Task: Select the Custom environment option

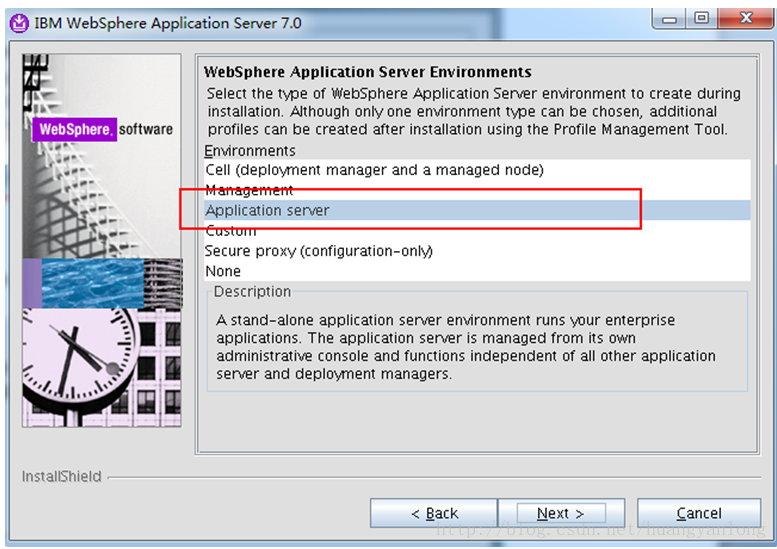Action: coord(477,231)
